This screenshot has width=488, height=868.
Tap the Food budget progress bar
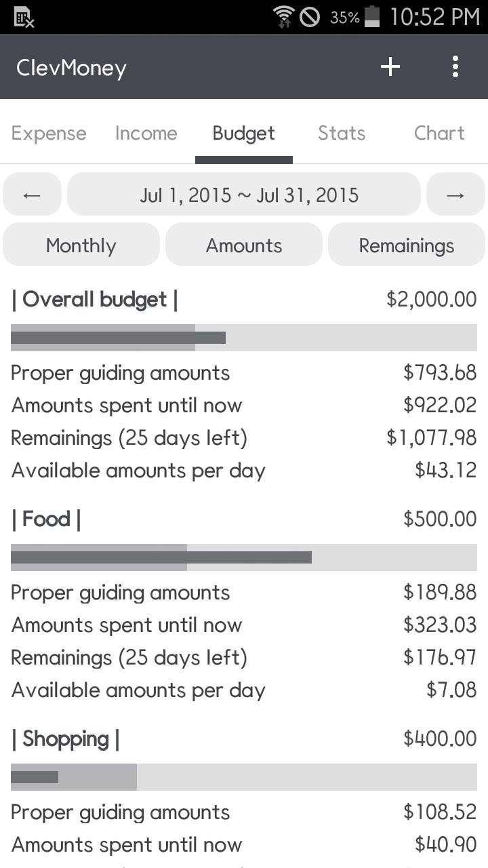click(x=244, y=557)
